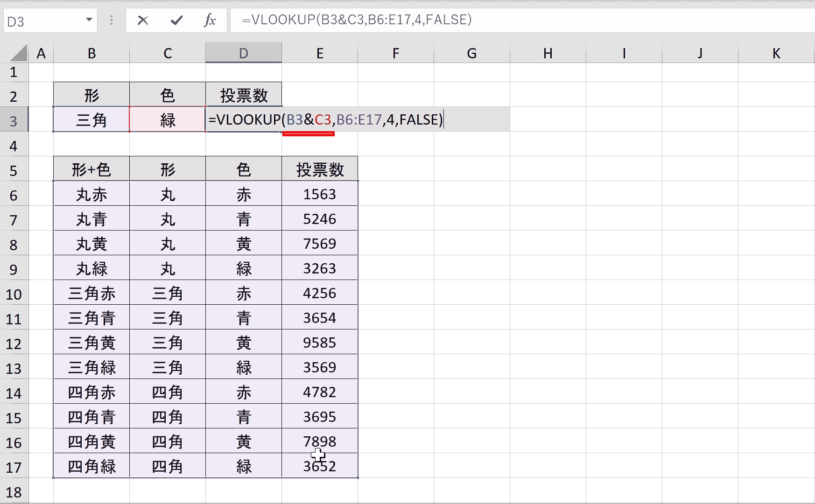Select column B header

[x=91, y=53]
